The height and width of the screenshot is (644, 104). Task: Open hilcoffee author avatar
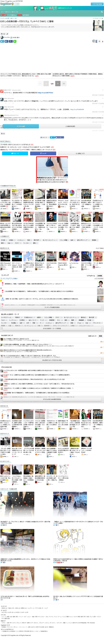[2, 38]
